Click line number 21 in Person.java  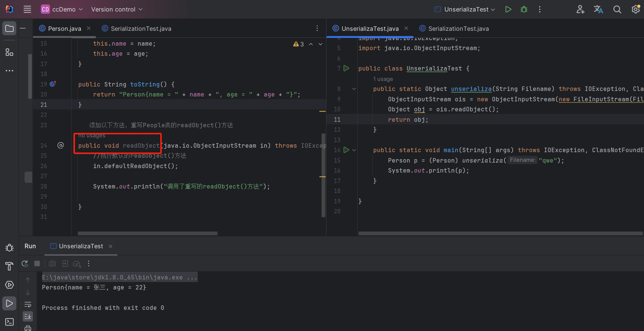point(44,105)
